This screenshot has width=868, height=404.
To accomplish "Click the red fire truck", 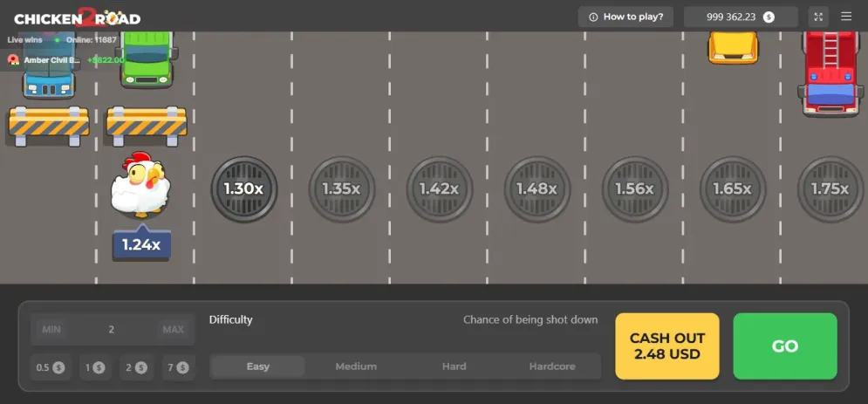I will click(830, 73).
